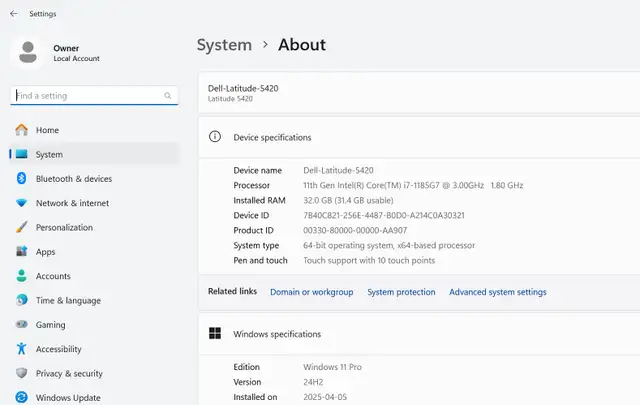The width and height of the screenshot is (640, 405).
Task: Click the Windows logo icon
Action: 215,333
